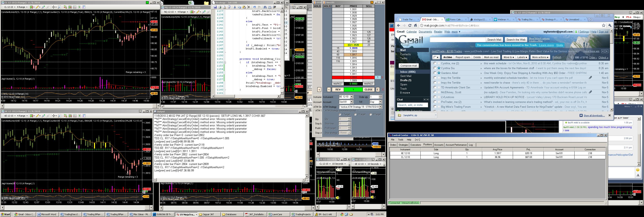Switch to Executions tab in Control Center
Screen dimensions: 644x217
pyautogui.click(x=416, y=145)
